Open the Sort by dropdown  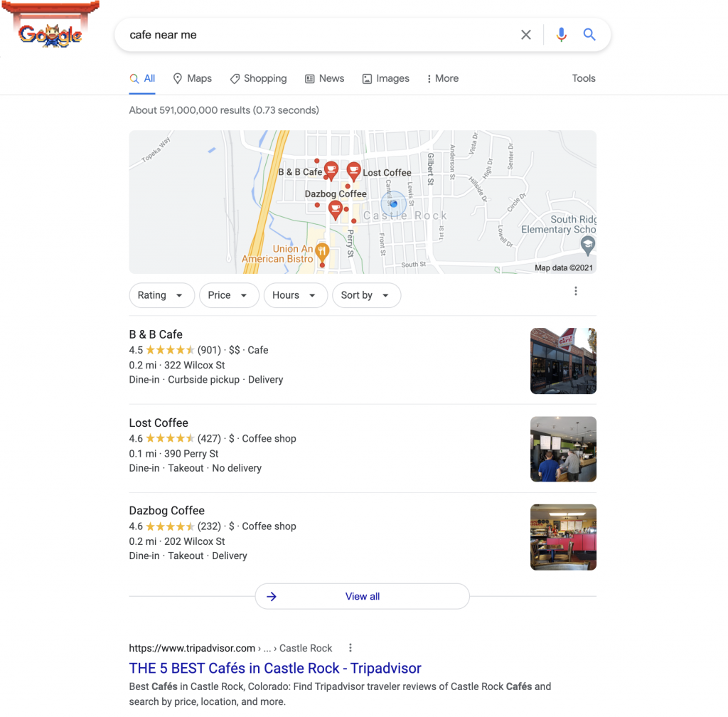click(366, 295)
